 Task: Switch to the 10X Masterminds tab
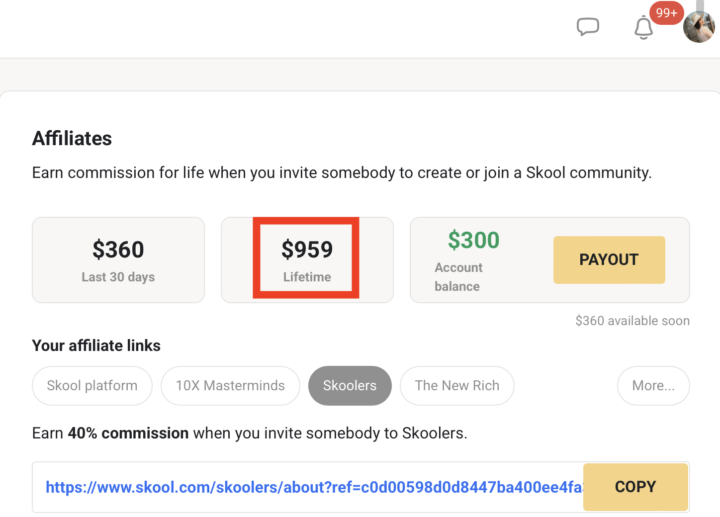(x=230, y=385)
